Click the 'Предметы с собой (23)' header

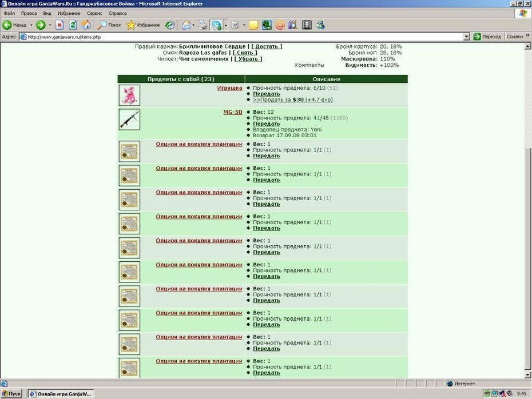181,79
